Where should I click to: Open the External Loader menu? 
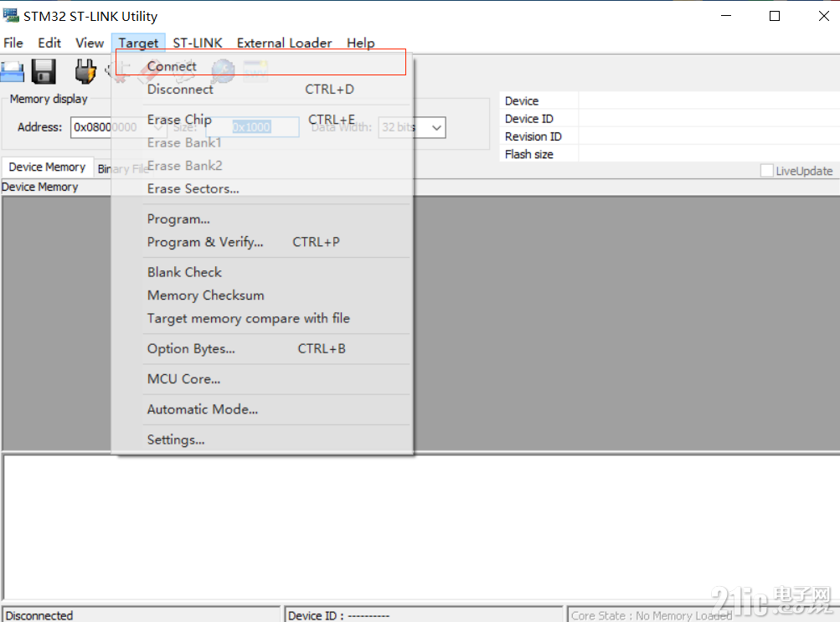tap(285, 43)
